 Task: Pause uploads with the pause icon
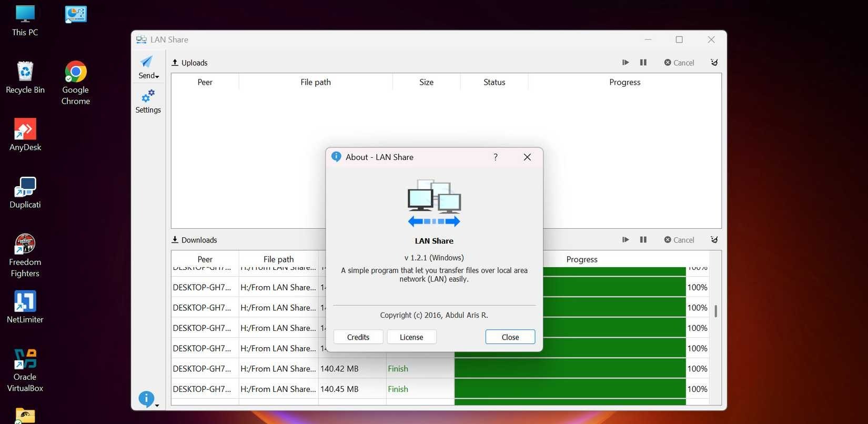point(643,63)
